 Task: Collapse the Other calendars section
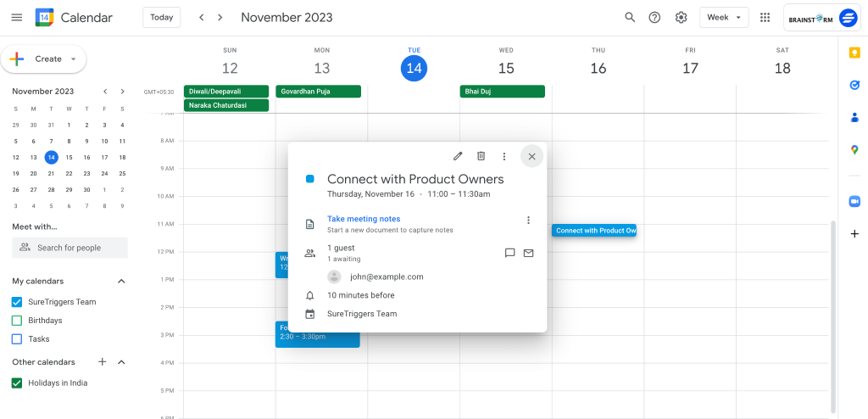(122, 362)
